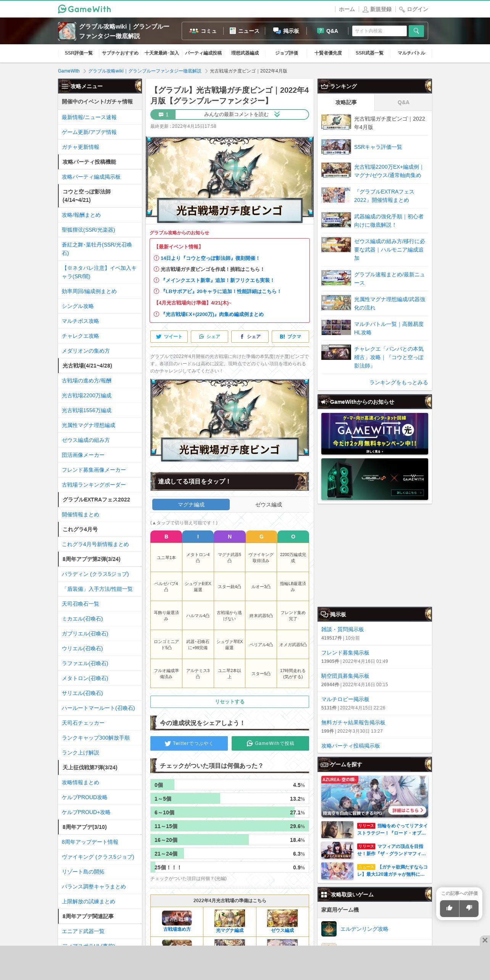
Task: Toggle the ベリアル4凸 bingo cell
Action: pos(261,645)
